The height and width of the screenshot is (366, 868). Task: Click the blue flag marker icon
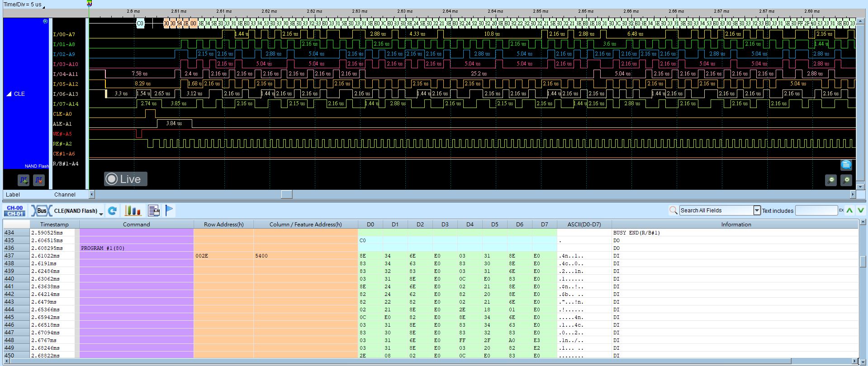169,211
